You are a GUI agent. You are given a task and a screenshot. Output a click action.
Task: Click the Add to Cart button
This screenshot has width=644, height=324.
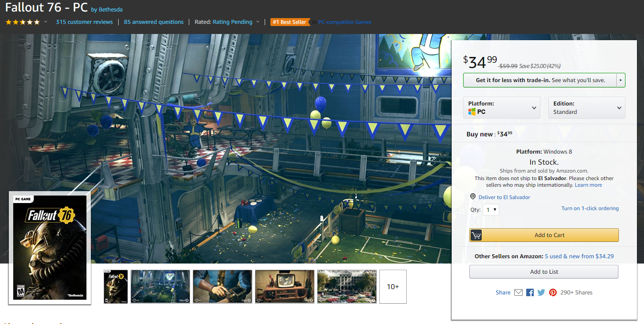click(x=544, y=235)
